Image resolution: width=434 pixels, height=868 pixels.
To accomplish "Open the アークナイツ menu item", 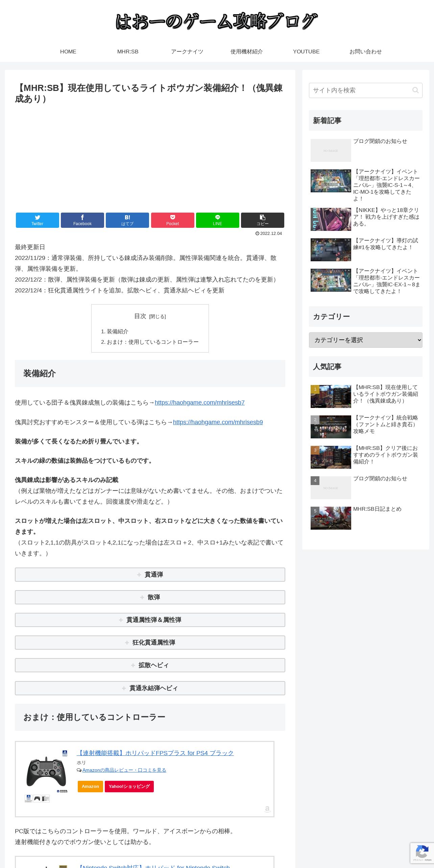I will [x=187, y=52].
